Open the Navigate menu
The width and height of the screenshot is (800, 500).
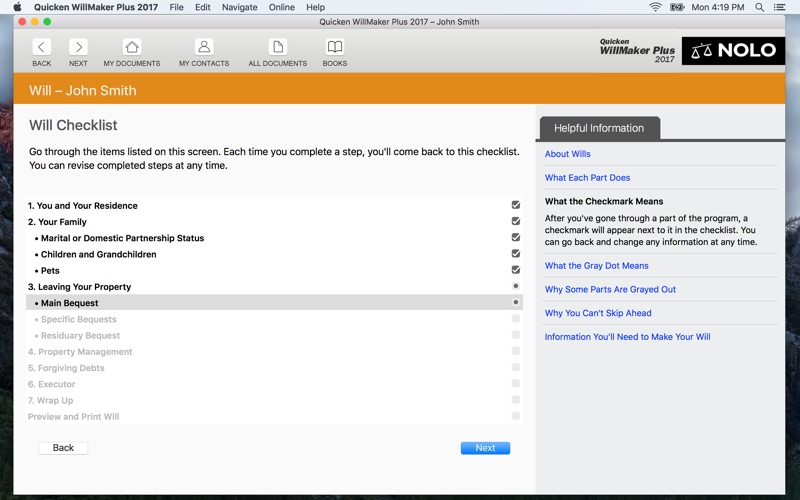[x=239, y=7]
